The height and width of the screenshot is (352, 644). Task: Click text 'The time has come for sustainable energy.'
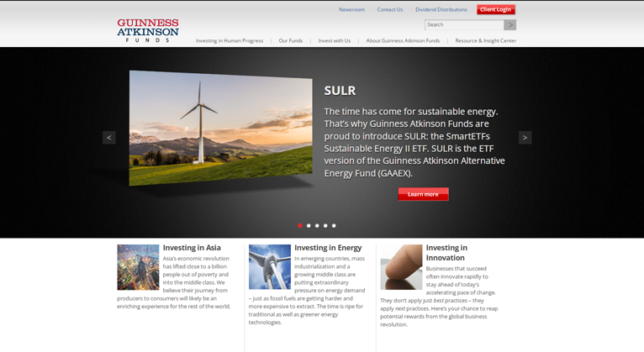pyautogui.click(x=411, y=112)
